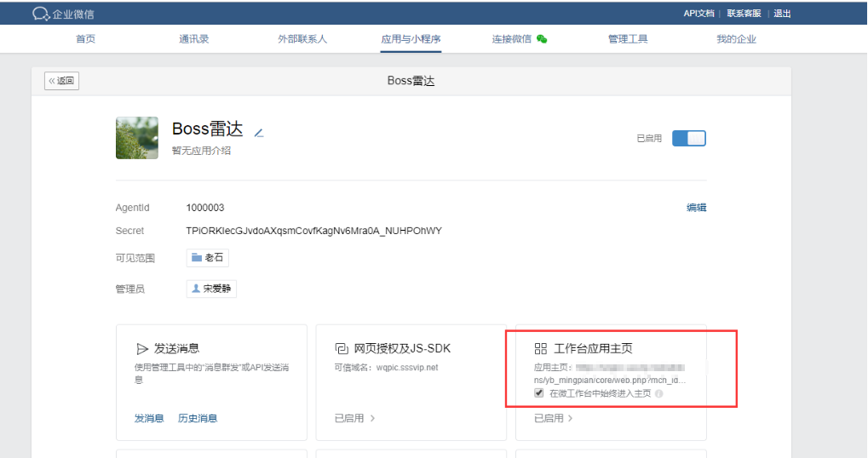
Task: Click the 发送消息 paper-plane icon
Action: [141, 348]
